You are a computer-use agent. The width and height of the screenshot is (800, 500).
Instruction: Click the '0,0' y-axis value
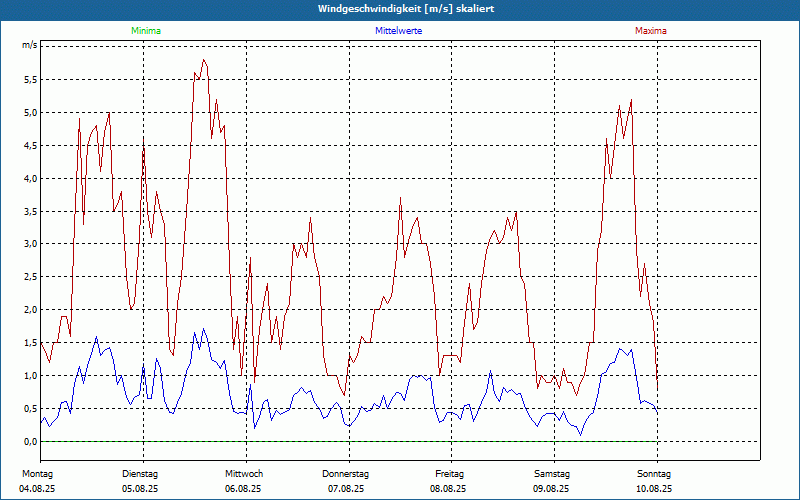pos(31,442)
